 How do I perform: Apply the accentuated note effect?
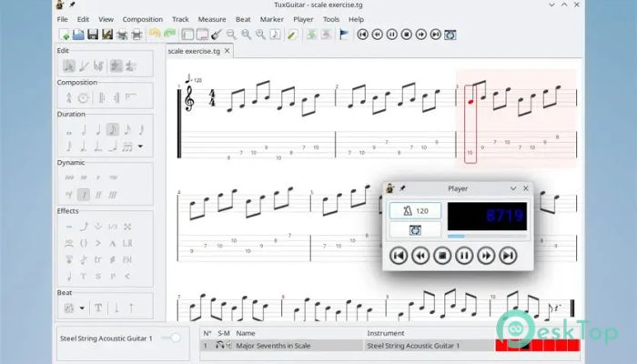click(98, 243)
